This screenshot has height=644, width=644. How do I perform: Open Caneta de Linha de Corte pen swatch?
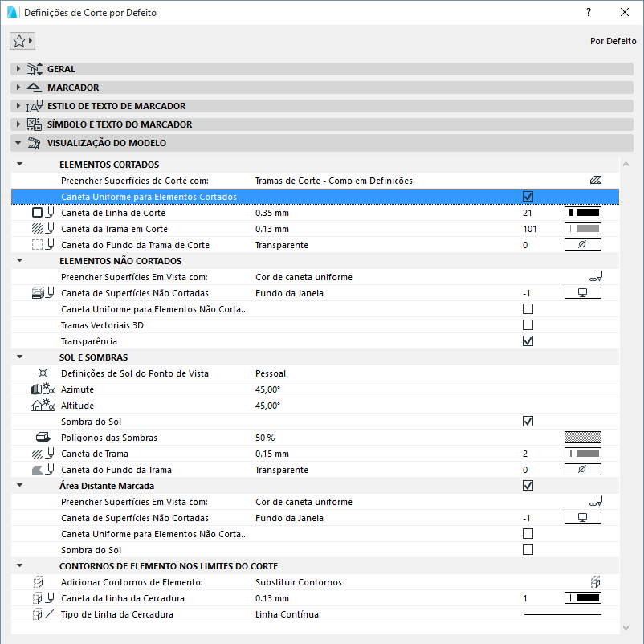click(x=583, y=212)
